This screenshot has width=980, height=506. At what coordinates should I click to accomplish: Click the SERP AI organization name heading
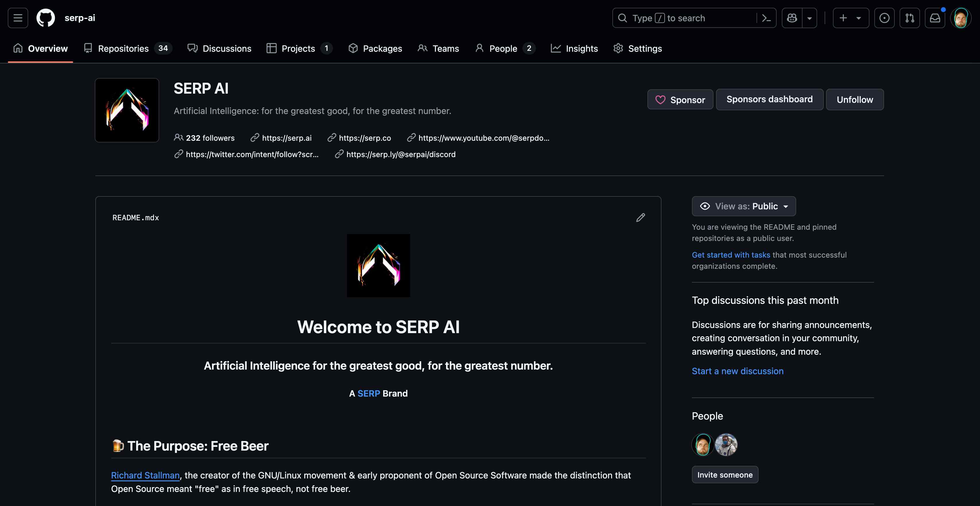201,89
